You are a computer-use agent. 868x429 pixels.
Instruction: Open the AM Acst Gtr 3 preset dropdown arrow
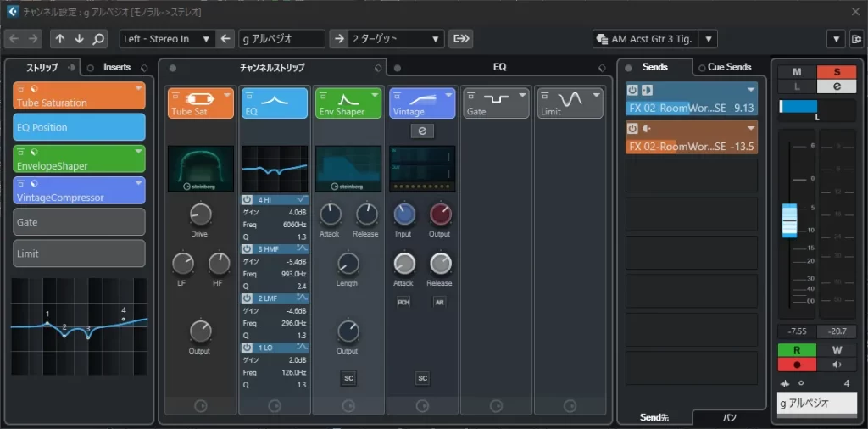click(709, 39)
